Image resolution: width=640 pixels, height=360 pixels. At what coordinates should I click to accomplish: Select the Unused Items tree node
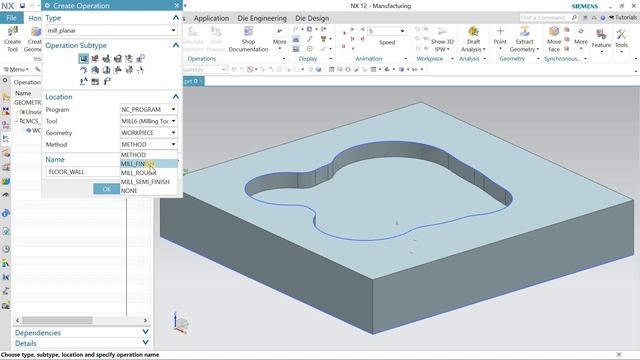point(31,112)
